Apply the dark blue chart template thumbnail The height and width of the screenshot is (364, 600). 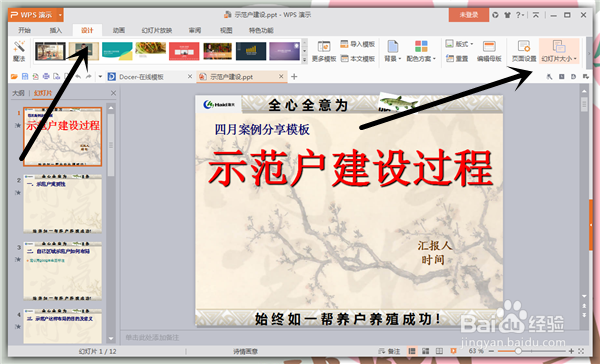tap(251, 51)
